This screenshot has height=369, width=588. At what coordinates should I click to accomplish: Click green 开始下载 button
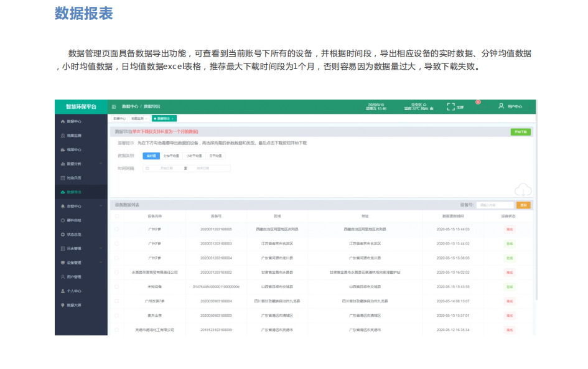tap(521, 132)
